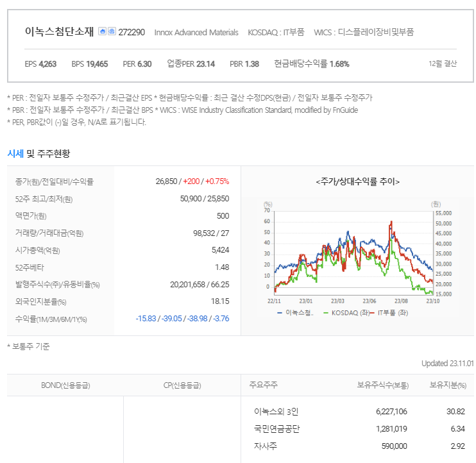Click the 12월 결산 label
This screenshot has width=476, height=463.
tap(442, 63)
